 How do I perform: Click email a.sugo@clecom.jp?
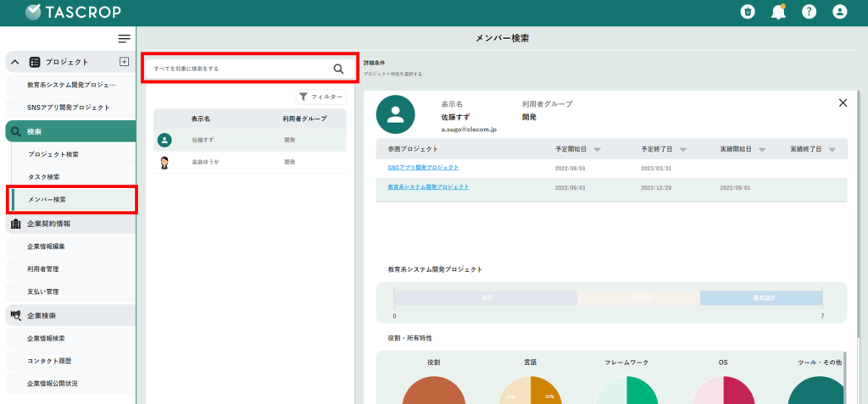pos(469,129)
